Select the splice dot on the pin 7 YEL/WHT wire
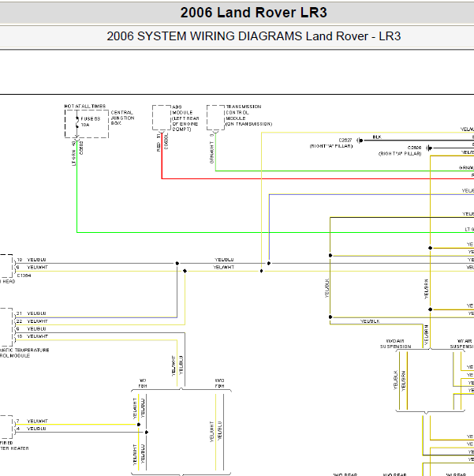This screenshot has height=476, width=474. (139, 425)
